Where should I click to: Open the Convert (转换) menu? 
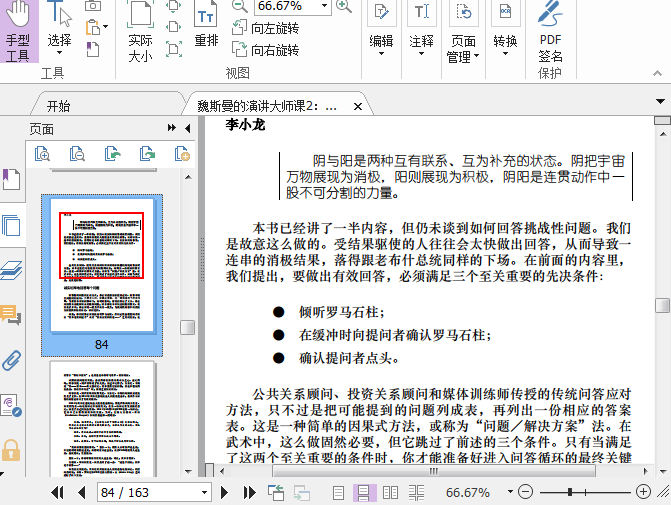pos(505,29)
